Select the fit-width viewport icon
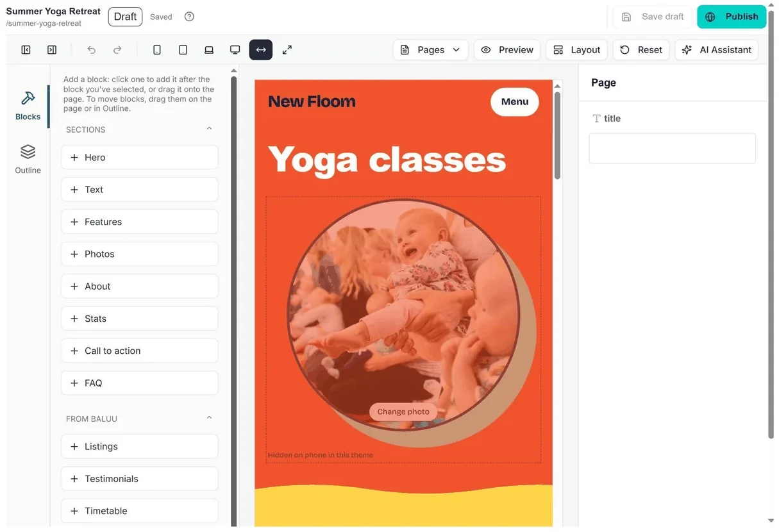 point(261,50)
